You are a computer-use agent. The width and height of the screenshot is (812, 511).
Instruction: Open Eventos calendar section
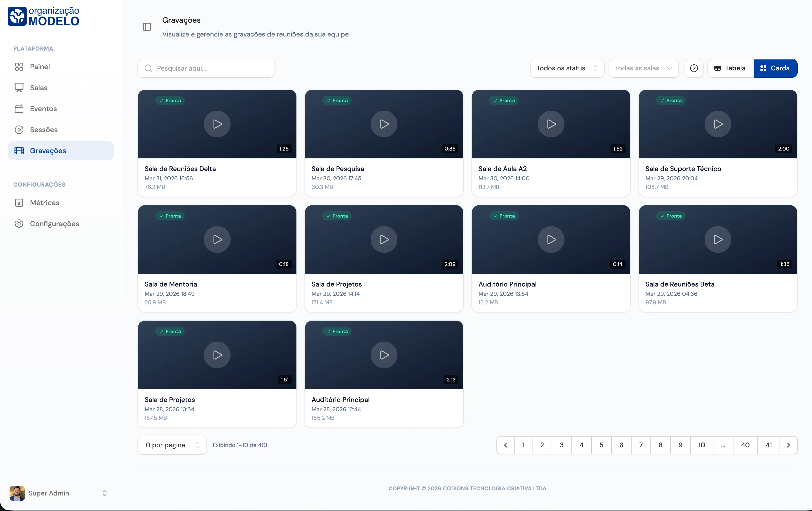coord(43,109)
